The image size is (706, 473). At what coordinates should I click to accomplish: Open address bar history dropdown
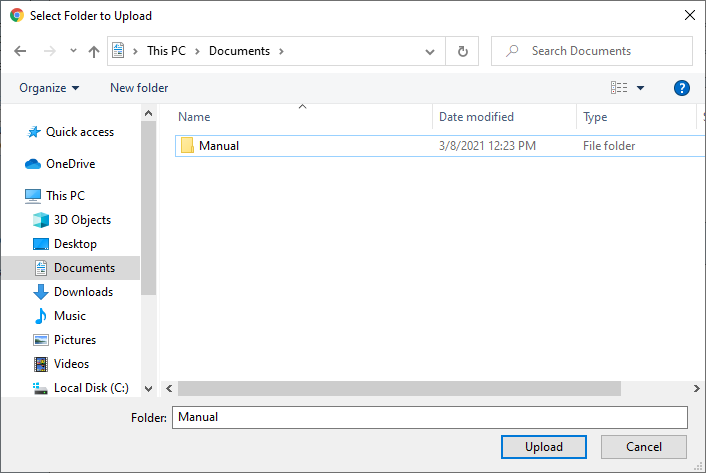430,52
